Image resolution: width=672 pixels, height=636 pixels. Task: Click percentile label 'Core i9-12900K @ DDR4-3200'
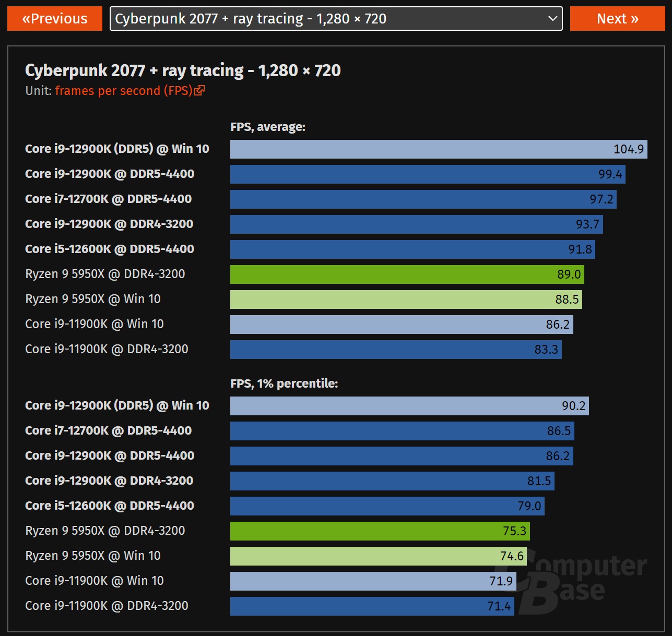pos(109,481)
